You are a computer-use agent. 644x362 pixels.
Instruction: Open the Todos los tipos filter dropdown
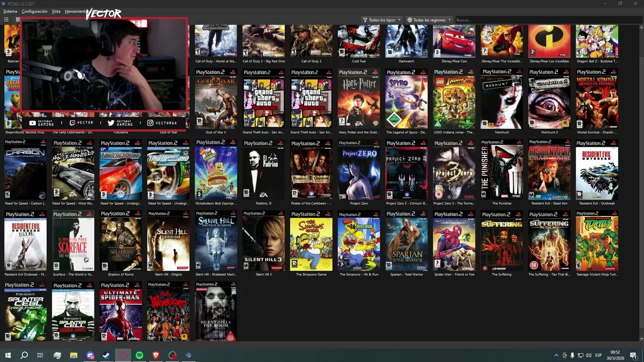(x=382, y=20)
